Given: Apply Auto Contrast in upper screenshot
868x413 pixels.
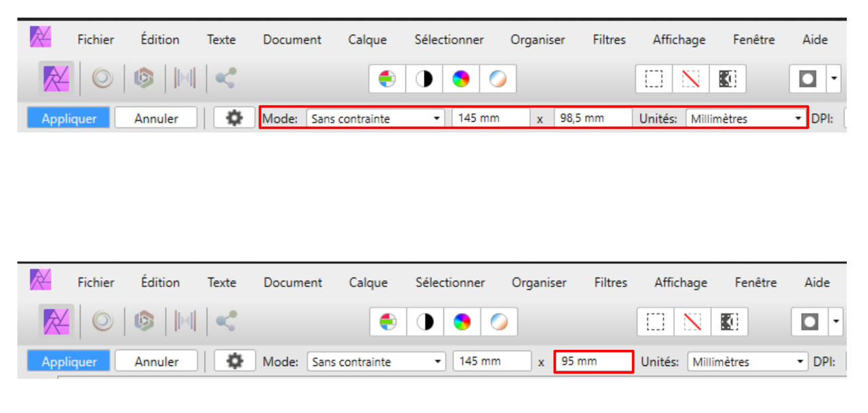Looking at the screenshot, I should tap(424, 79).
